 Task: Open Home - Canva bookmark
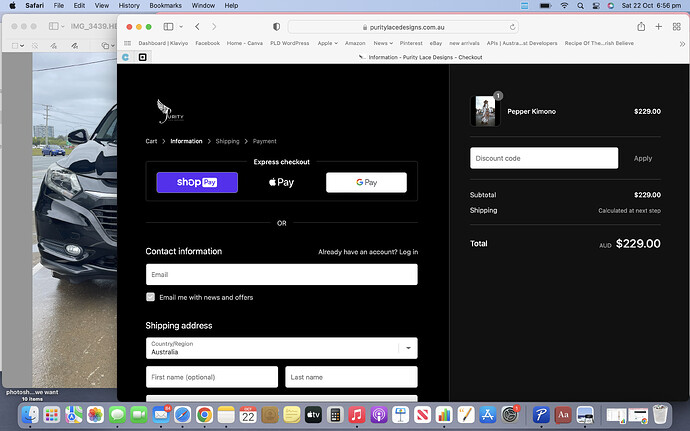(x=245, y=43)
